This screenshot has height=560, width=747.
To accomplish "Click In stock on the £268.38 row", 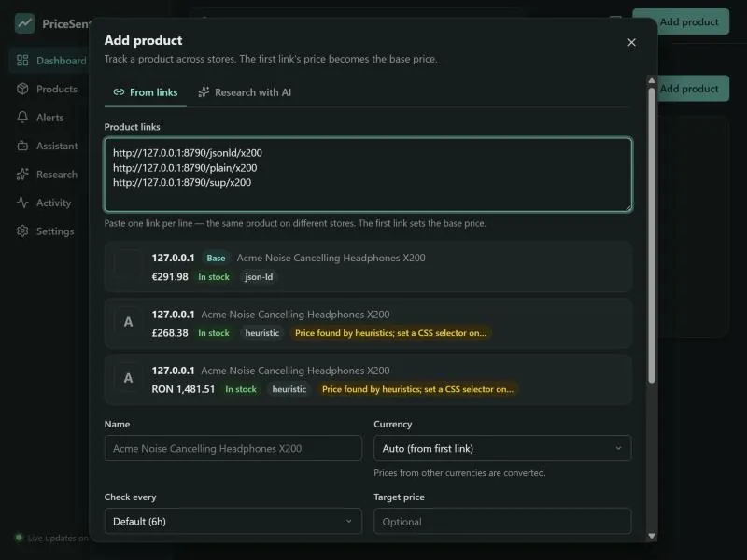I will [x=214, y=333].
